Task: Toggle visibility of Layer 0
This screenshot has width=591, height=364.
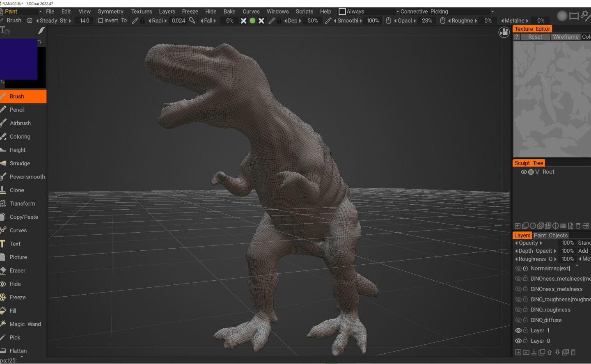Action: [518, 341]
